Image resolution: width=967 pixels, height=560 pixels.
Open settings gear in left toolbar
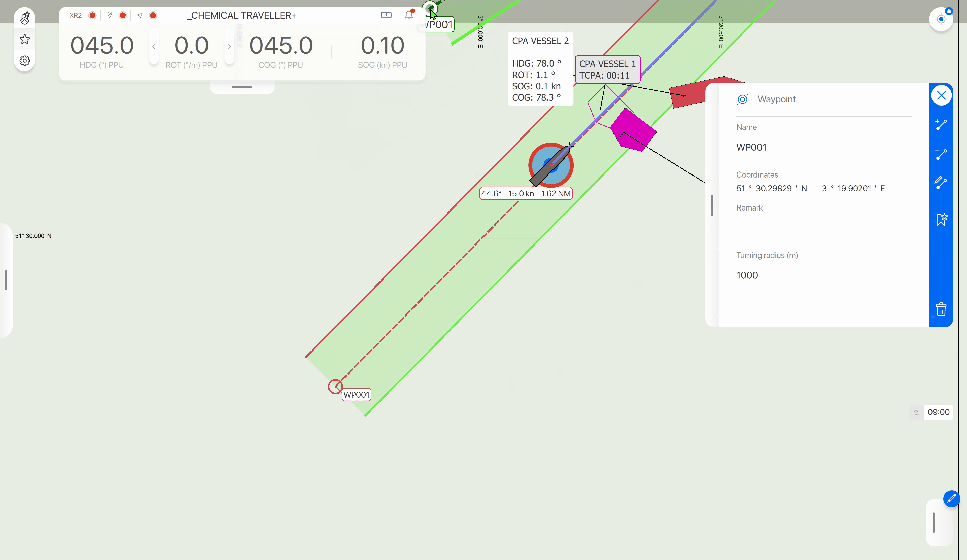[x=25, y=61]
